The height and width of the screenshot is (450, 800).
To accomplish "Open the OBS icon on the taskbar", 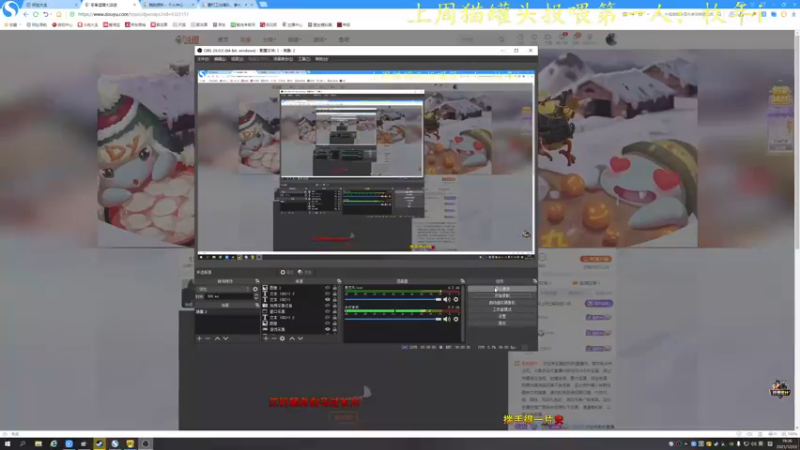I will pyautogui.click(x=145, y=444).
